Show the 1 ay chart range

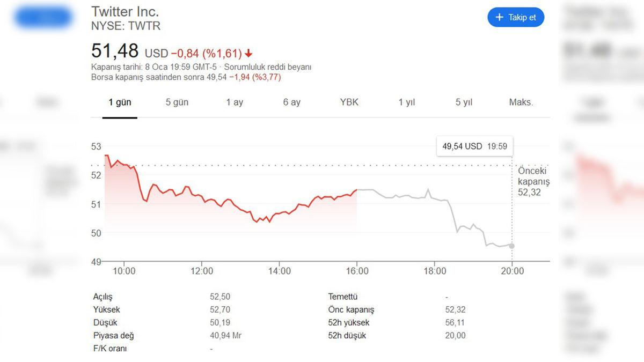tap(235, 102)
